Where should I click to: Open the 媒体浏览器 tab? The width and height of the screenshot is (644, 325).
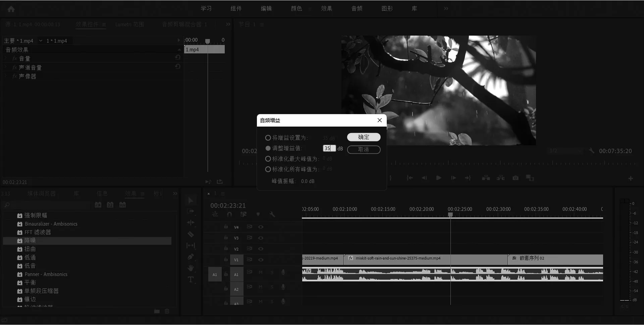(x=42, y=193)
